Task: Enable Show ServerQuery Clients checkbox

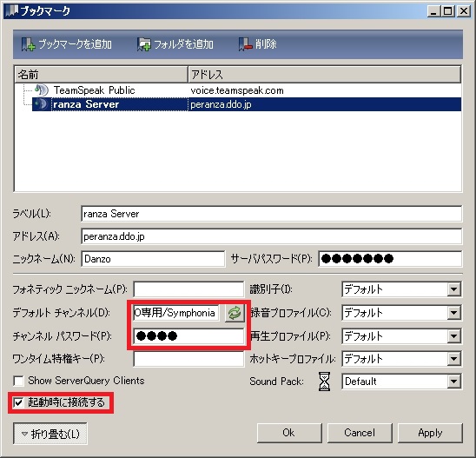Action: 18,381
